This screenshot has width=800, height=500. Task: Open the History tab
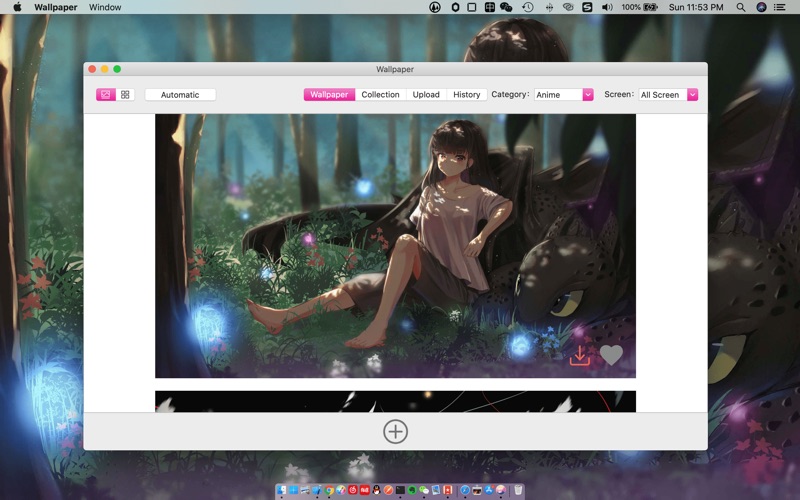click(x=467, y=94)
